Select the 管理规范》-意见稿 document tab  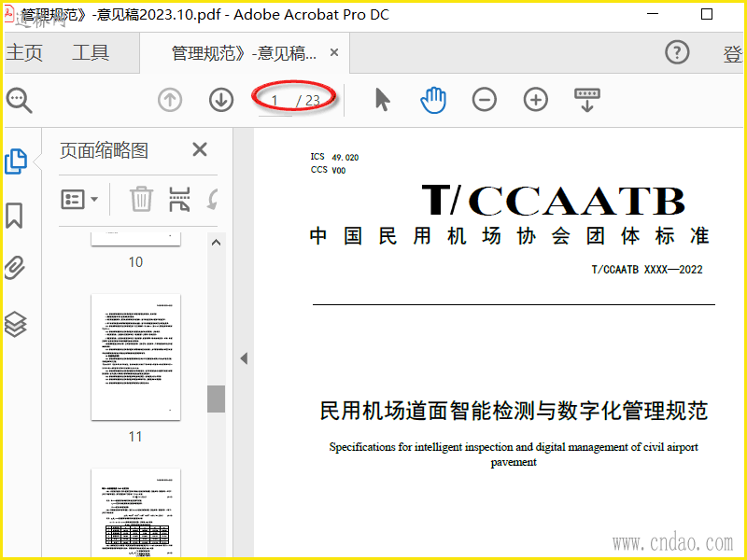244,53
